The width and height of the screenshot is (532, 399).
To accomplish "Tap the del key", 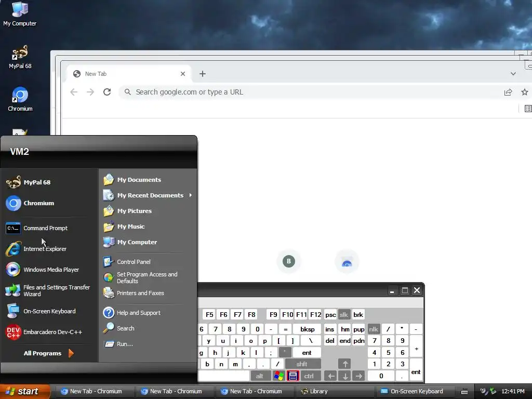I will point(330,341).
